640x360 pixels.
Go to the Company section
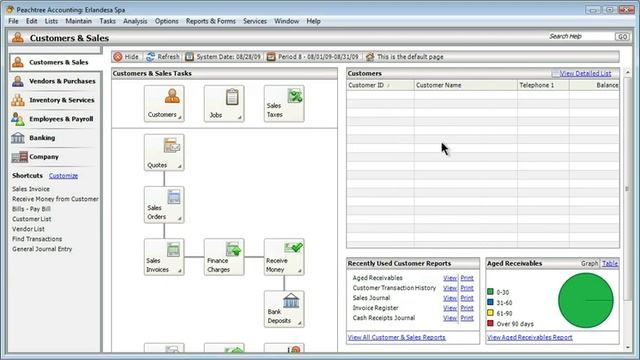coord(55,157)
